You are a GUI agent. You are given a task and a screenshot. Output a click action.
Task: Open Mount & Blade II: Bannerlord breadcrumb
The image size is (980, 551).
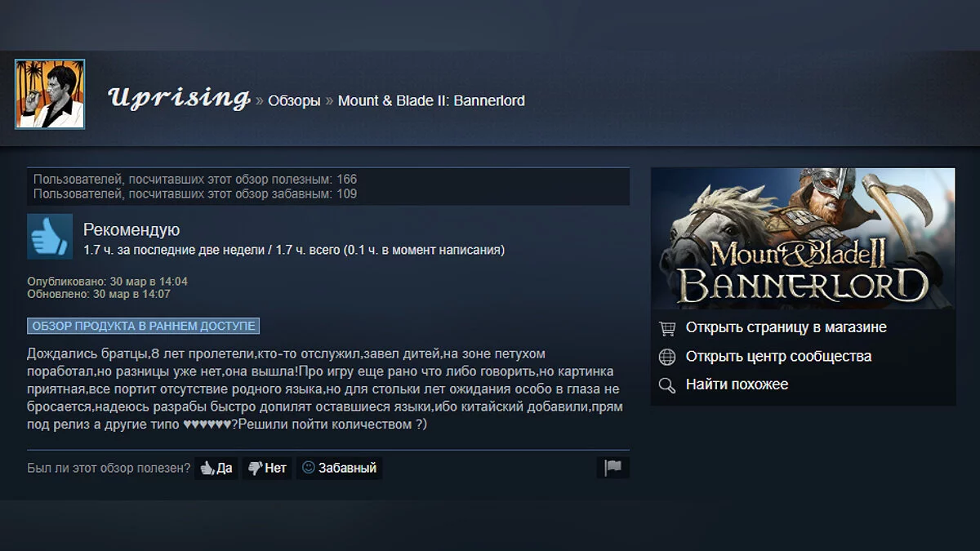431,101
